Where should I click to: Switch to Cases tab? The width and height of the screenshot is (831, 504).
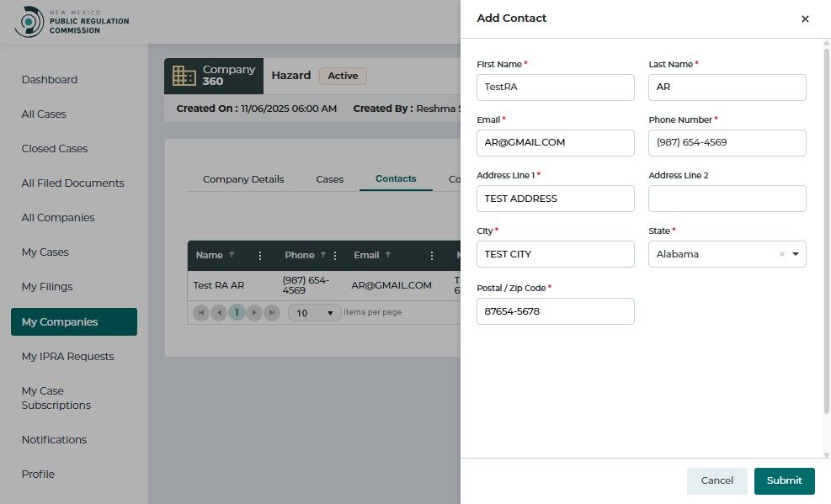(x=330, y=179)
